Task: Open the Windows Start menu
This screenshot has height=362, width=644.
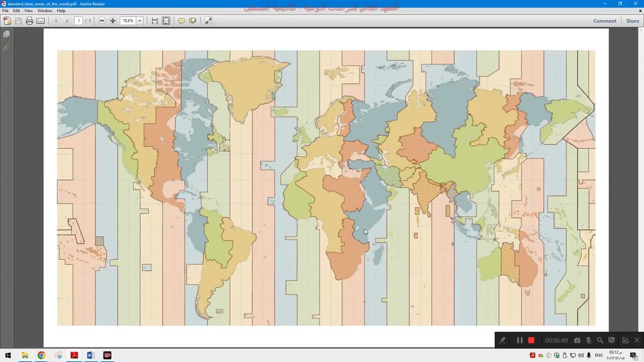Action: [8, 355]
